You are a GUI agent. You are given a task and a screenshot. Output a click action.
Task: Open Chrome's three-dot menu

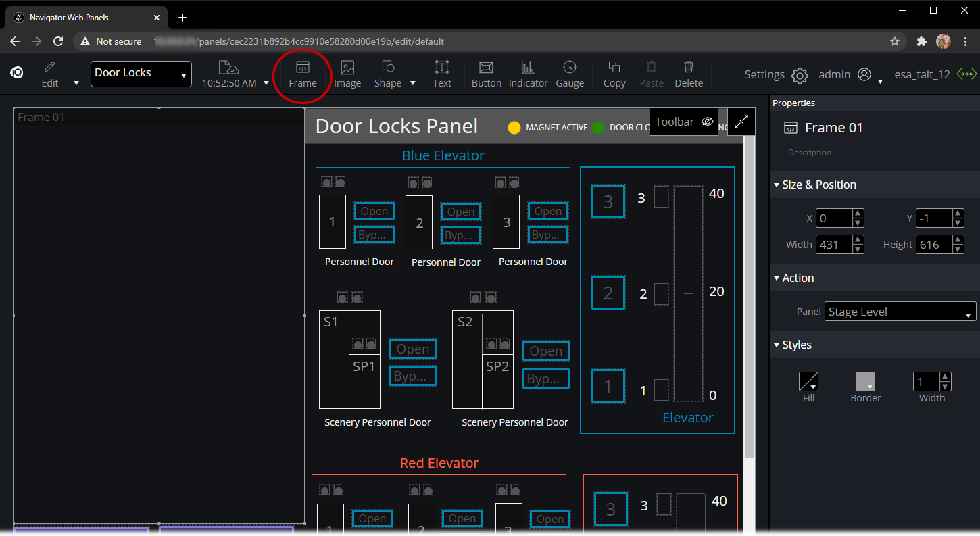(x=966, y=41)
